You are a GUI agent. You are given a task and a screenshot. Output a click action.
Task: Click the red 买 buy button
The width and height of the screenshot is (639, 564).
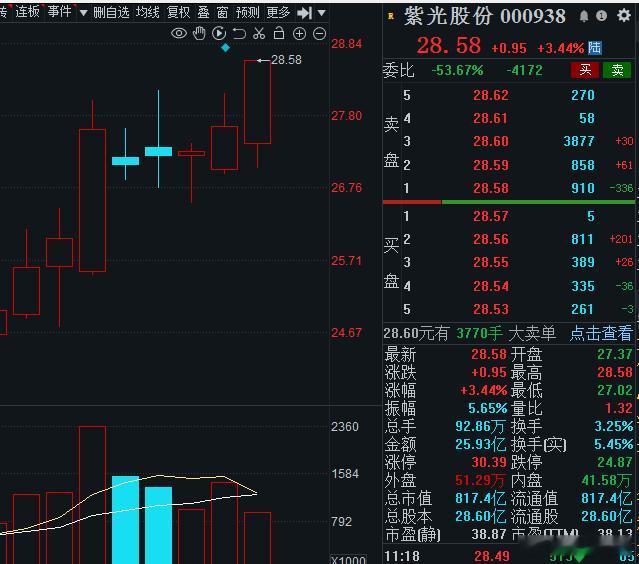(585, 70)
